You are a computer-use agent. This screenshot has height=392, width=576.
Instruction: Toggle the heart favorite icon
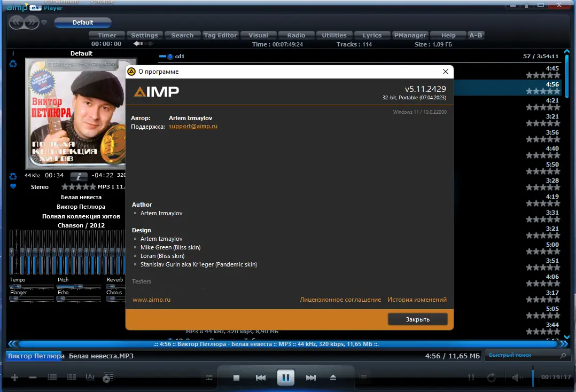coord(13,187)
